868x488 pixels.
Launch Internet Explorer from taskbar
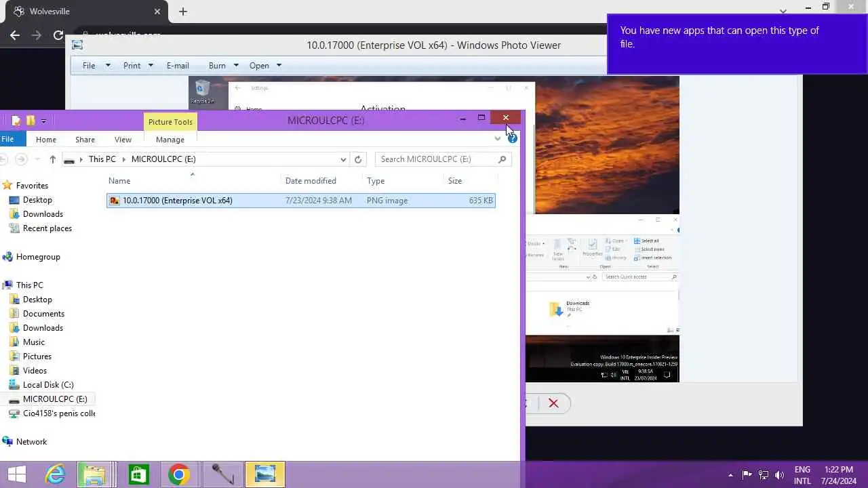coord(55,474)
